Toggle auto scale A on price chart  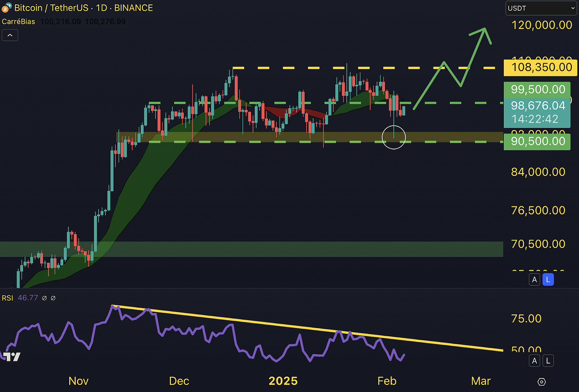tap(534, 279)
